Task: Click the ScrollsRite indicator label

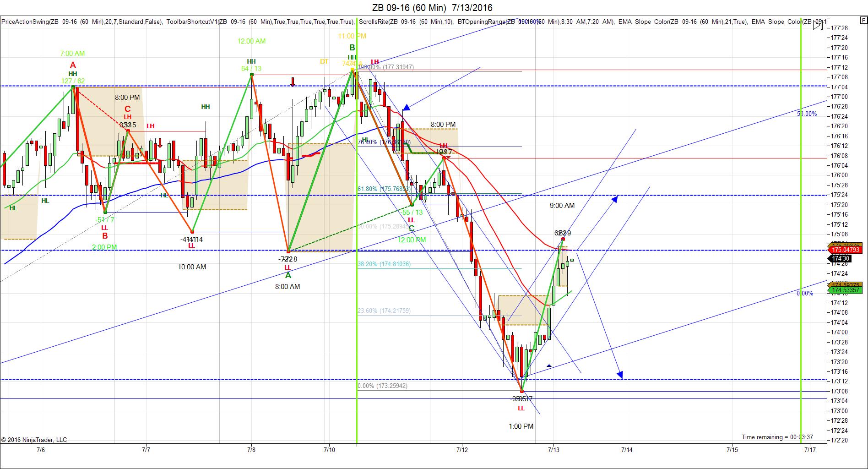Action: tap(406, 22)
